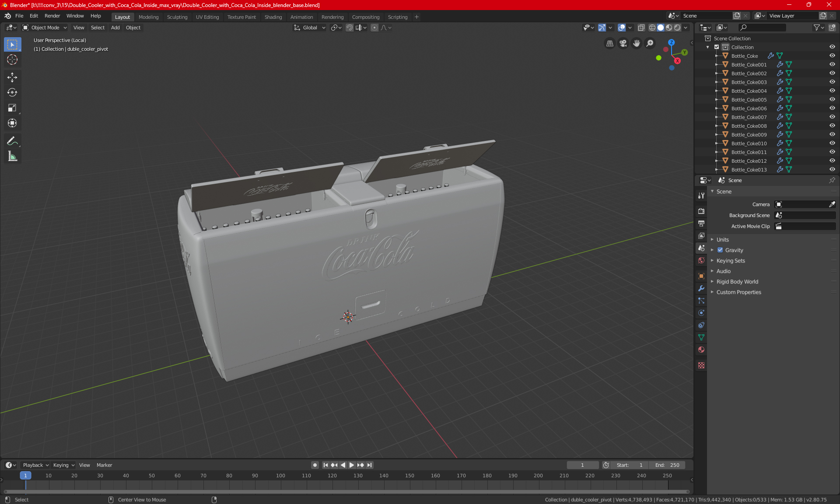Open the Render menu
Screen dimensions: 840x504
point(52,16)
